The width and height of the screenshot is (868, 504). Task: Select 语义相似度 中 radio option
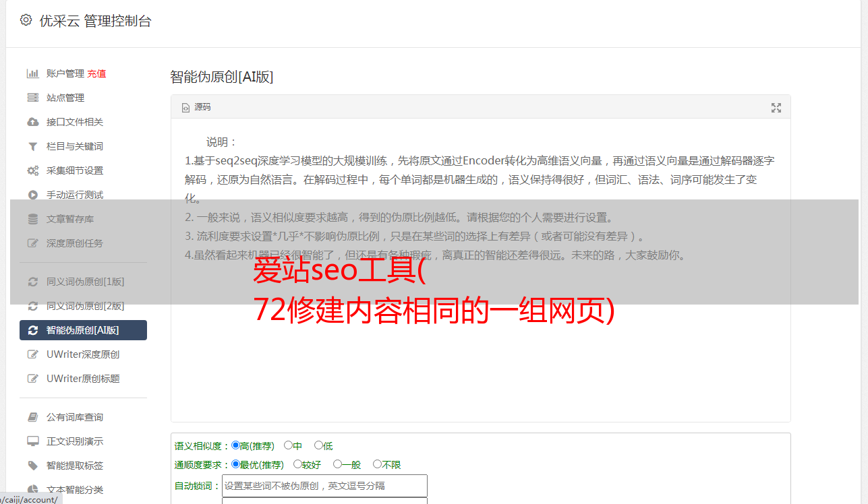pos(288,445)
